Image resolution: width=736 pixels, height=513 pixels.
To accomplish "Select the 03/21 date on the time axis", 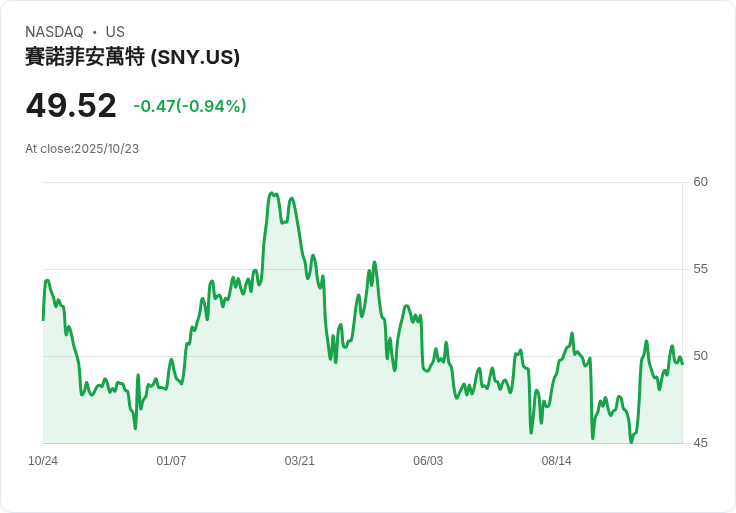I will point(300,461).
